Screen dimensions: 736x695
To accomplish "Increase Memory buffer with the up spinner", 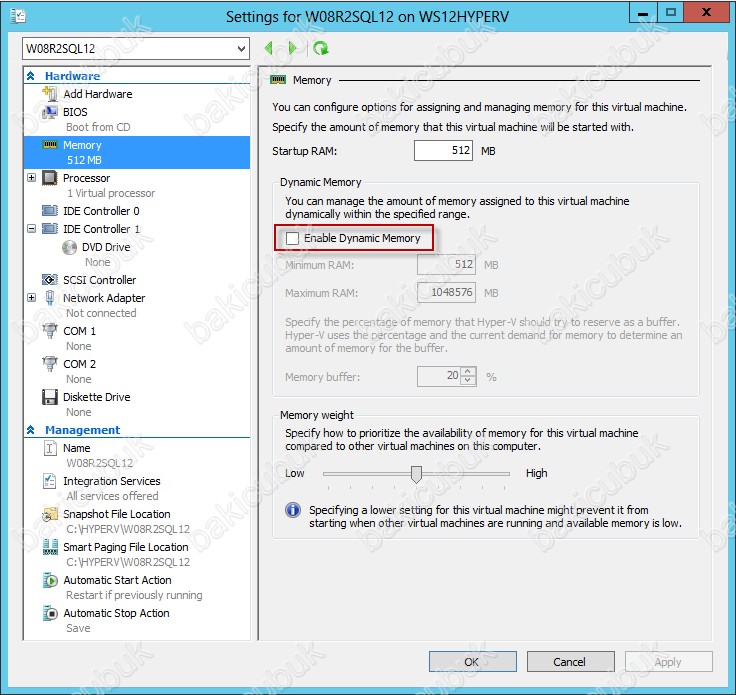I will coord(468,372).
